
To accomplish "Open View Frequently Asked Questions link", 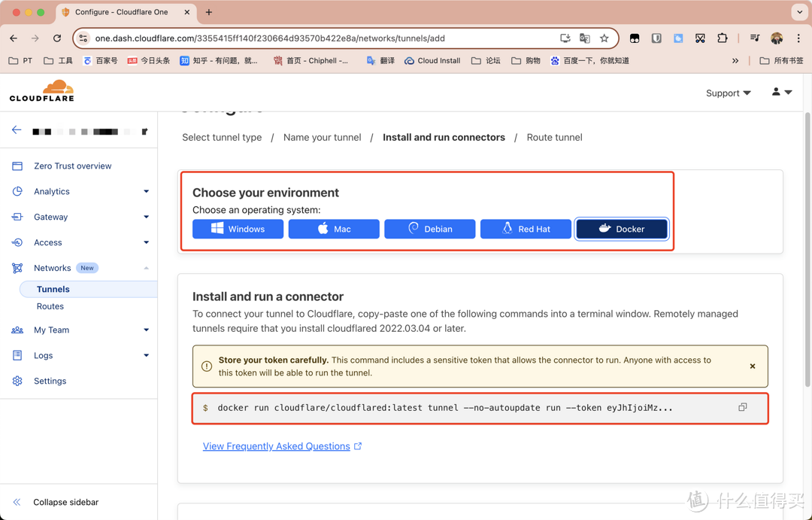I will pyautogui.click(x=277, y=446).
